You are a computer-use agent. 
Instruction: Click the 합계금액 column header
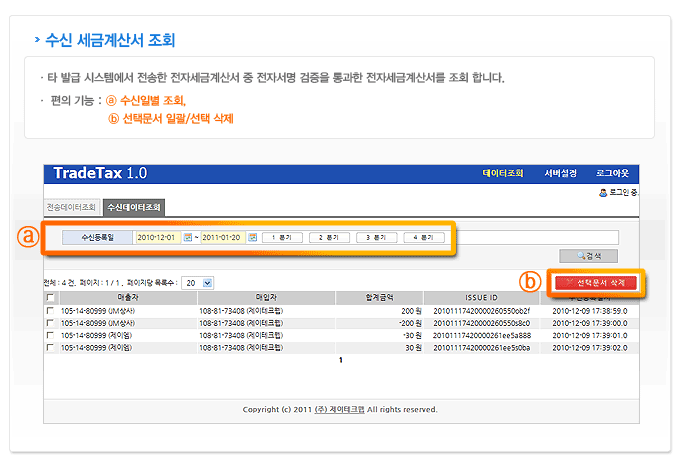click(x=379, y=297)
